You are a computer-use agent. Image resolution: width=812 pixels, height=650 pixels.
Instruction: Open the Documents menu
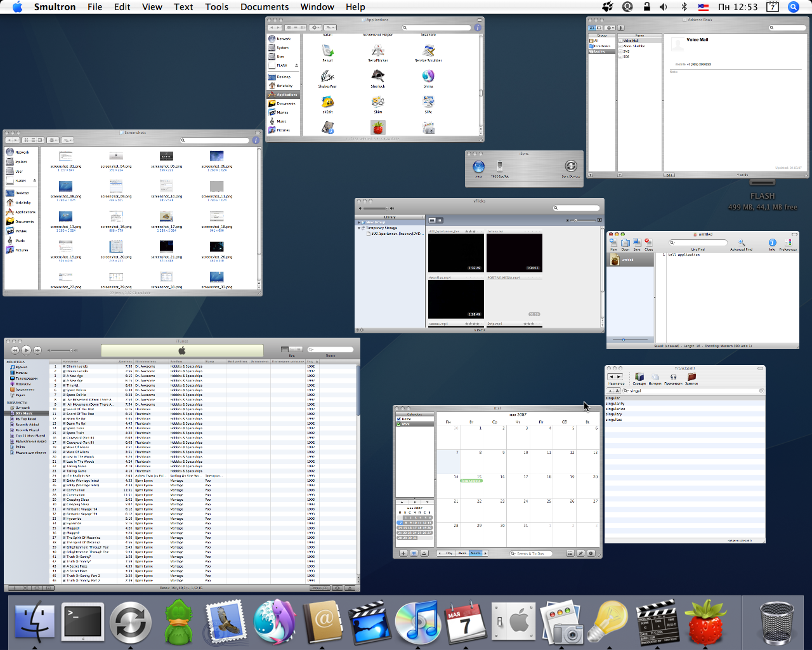click(265, 7)
